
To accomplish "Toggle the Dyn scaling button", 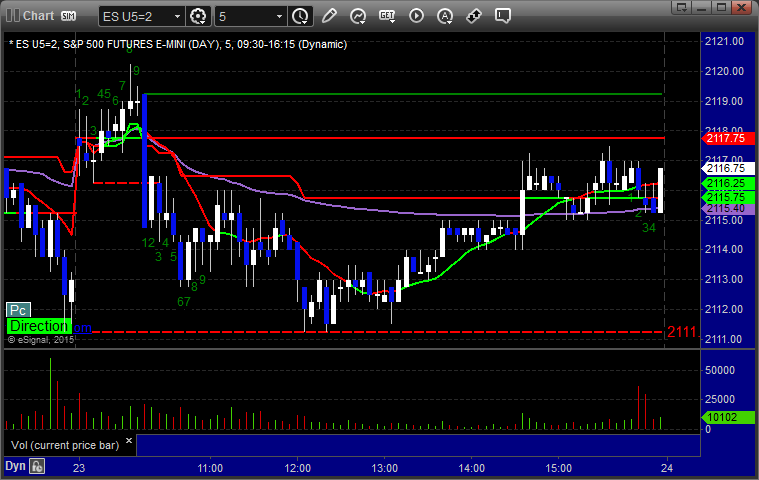I will point(15,466).
